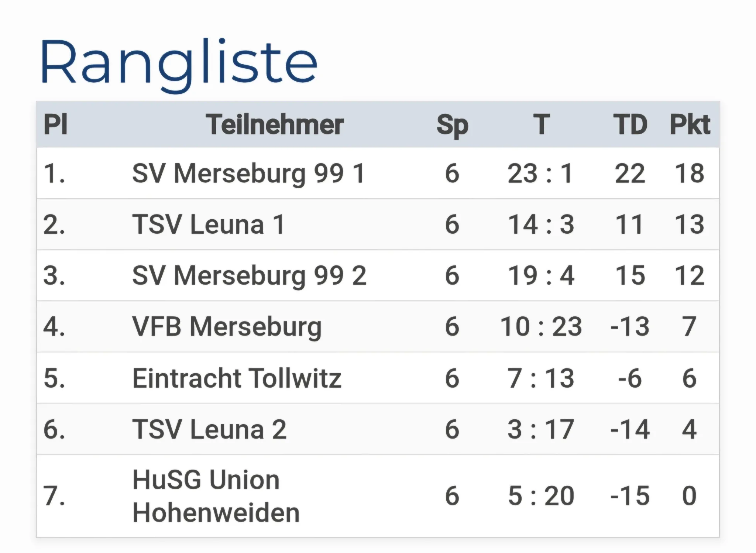Click Eintracht Tollwitz in the table

pos(237,378)
